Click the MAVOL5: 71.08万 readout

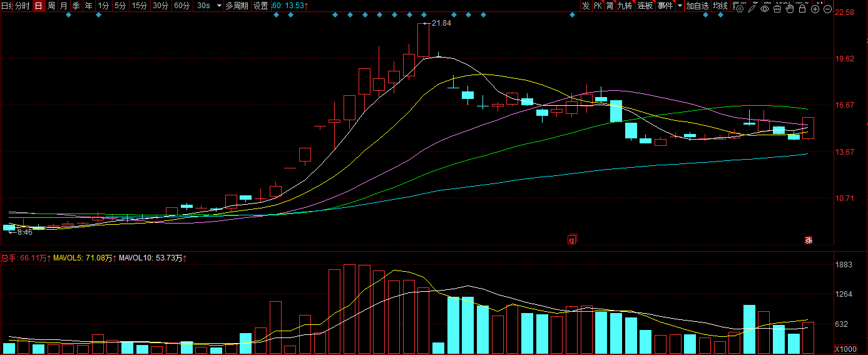(x=83, y=257)
